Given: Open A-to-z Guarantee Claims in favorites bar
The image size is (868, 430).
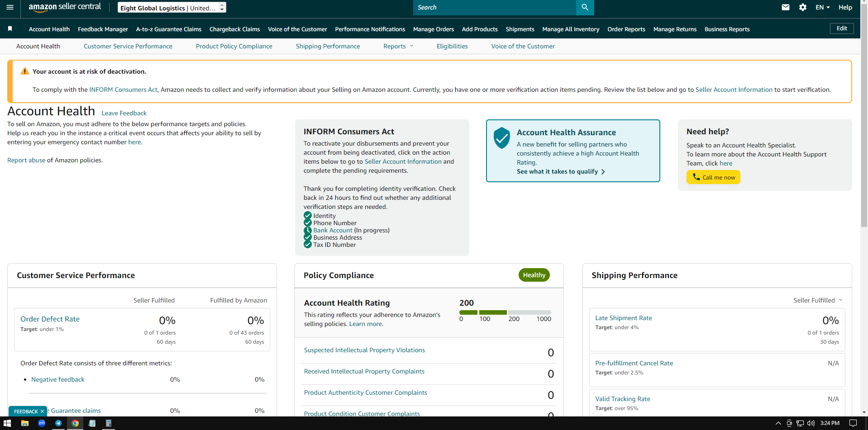Looking at the screenshot, I should pos(169,29).
